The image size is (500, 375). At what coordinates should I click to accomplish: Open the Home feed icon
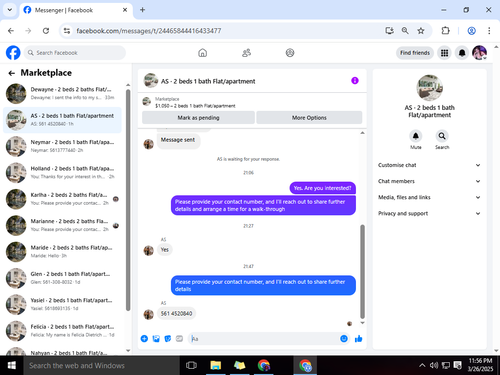(203, 53)
